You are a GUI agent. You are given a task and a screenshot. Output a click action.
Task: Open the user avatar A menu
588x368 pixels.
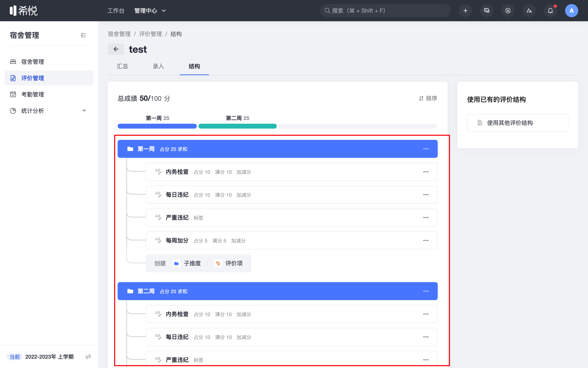point(571,11)
